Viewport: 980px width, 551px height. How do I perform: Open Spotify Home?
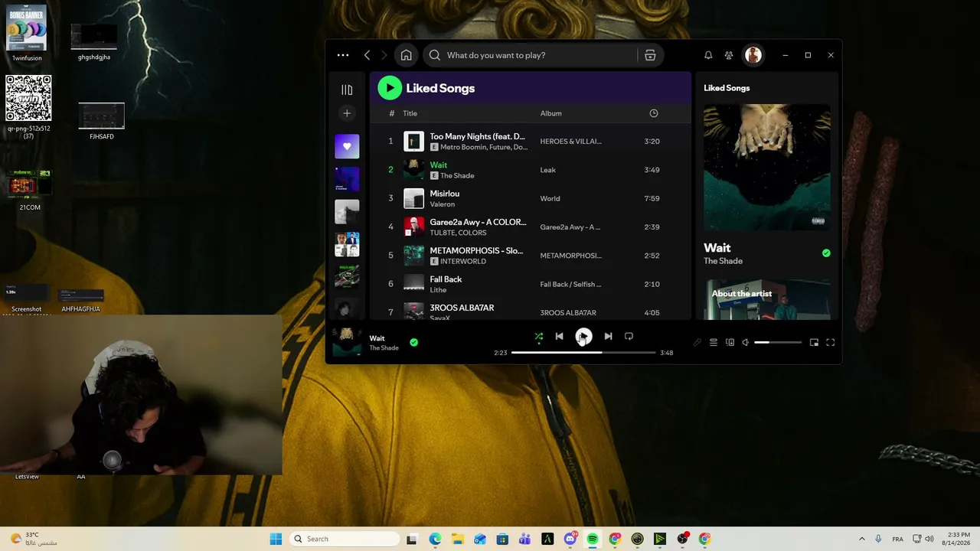(406, 55)
